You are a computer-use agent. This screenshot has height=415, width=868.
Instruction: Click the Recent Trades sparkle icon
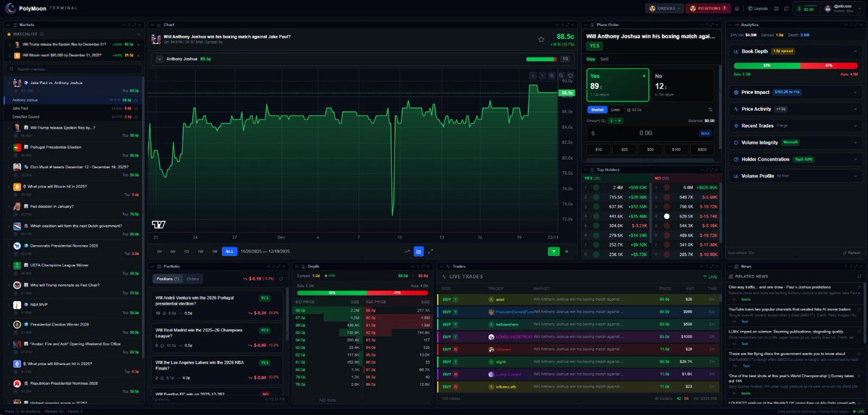tap(736, 126)
